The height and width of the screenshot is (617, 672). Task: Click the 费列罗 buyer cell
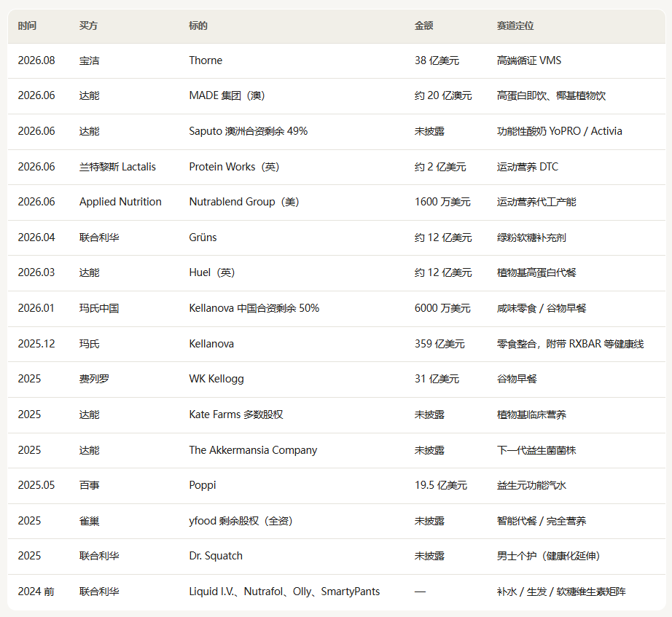coord(94,379)
